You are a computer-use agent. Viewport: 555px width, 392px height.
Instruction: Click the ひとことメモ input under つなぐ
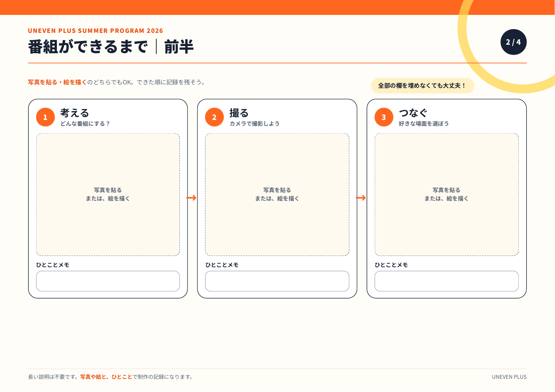coord(447,281)
